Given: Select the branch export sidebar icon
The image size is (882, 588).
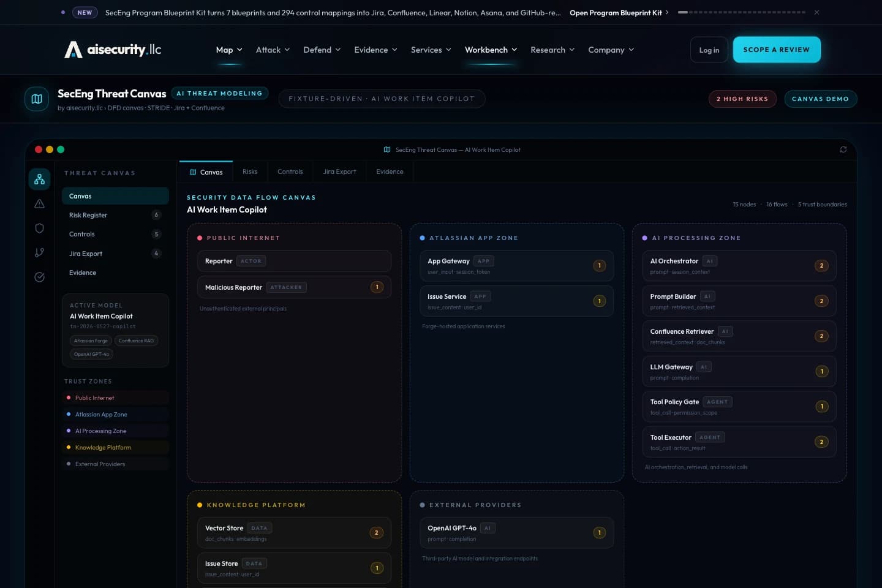Looking at the screenshot, I should [x=39, y=252].
